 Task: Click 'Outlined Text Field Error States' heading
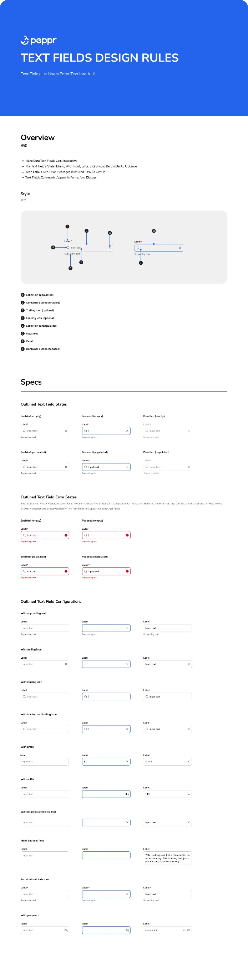[49, 497]
